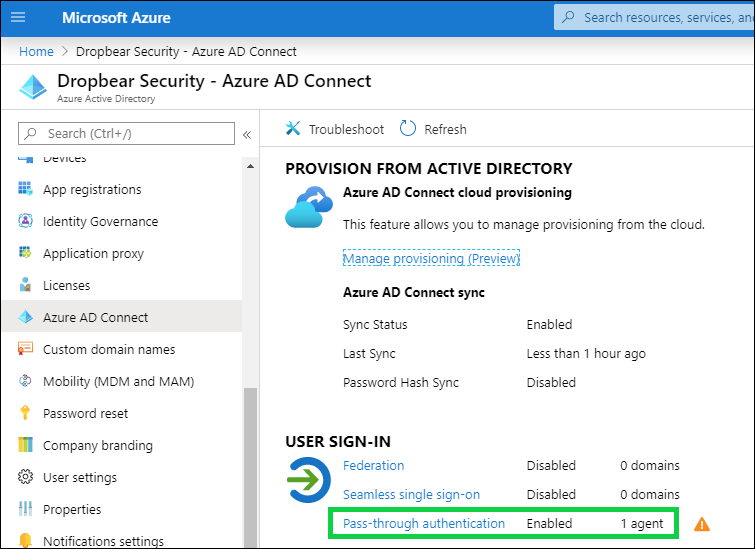
Task: Open the hamburger portal menu
Action: click(18, 17)
